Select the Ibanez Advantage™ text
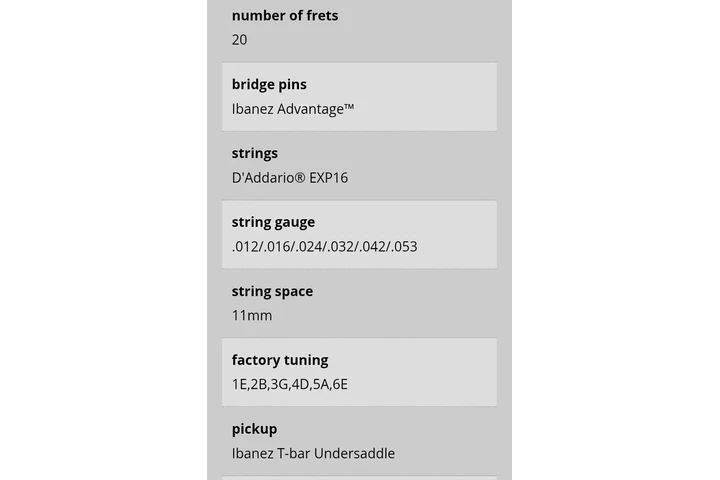The width and height of the screenshot is (720, 480). (x=293, y=108)
